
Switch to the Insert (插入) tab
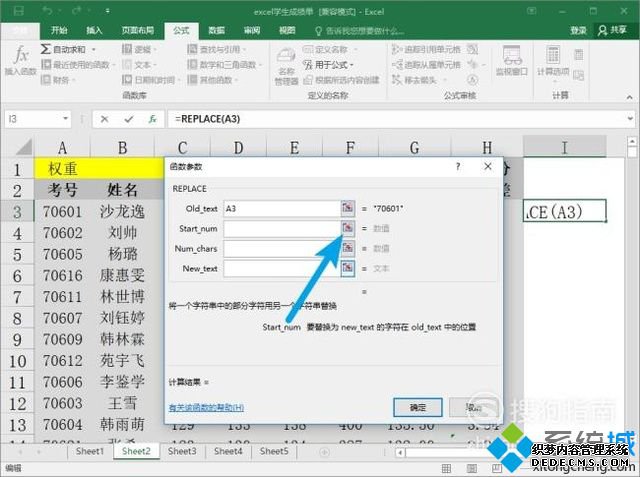tap(94, 30)
